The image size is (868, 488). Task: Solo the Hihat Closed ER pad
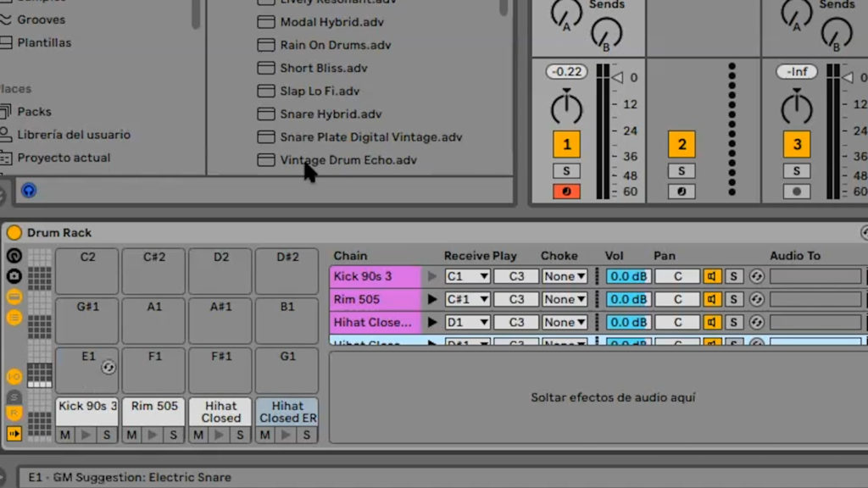click(307, 435)
